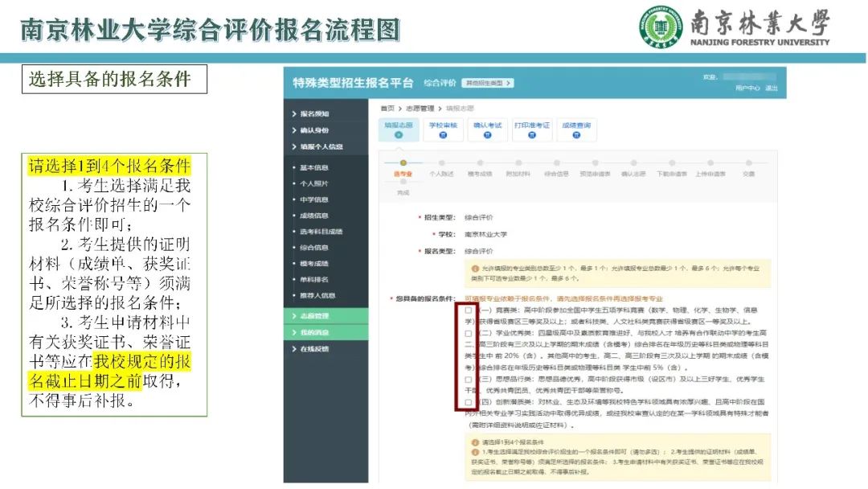
Task: Open 基本信息 in the sidebar
Action: click(314, 168)
